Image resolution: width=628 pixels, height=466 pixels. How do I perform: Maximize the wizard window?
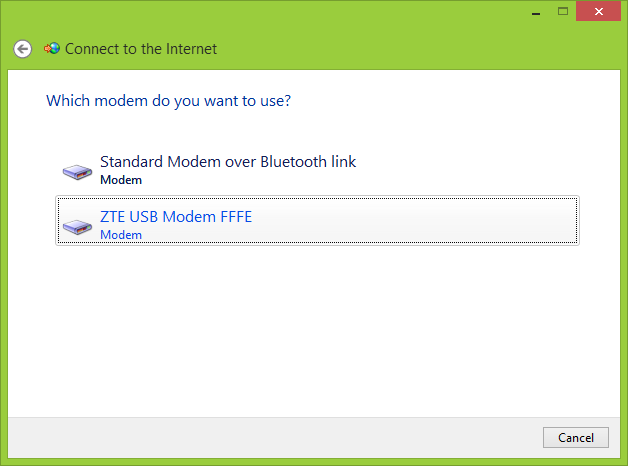[563, 11]
